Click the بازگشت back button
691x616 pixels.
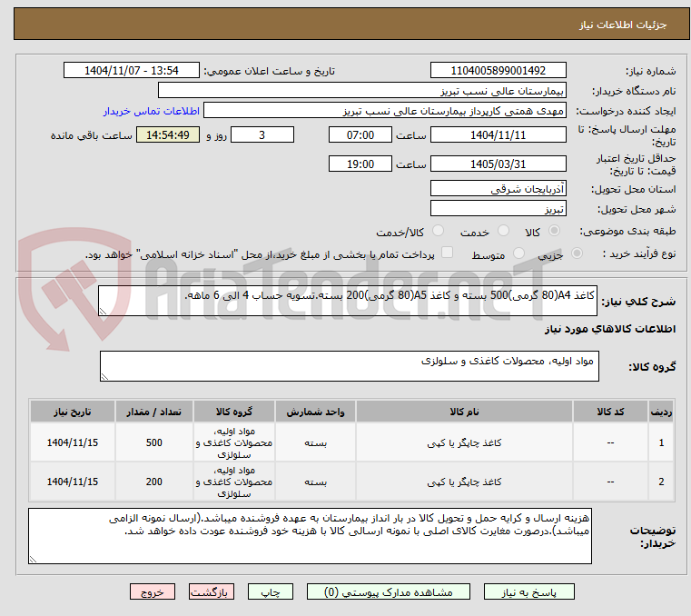point(211,591)
